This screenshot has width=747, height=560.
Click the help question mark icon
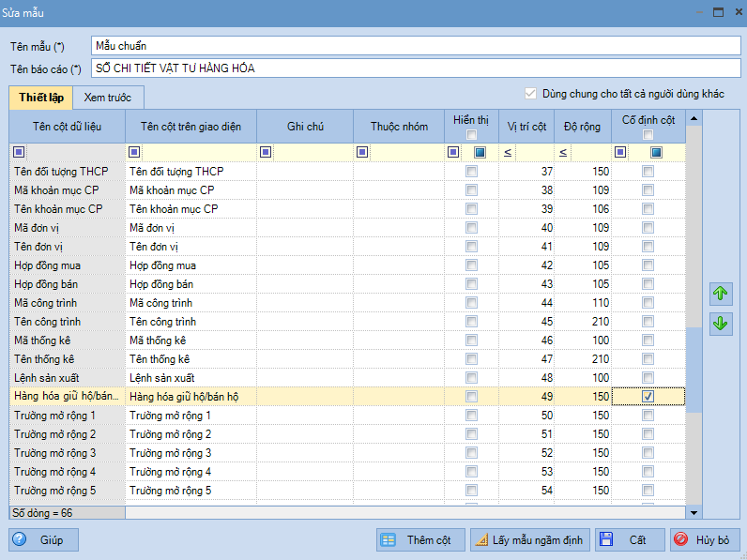[20, 539]
